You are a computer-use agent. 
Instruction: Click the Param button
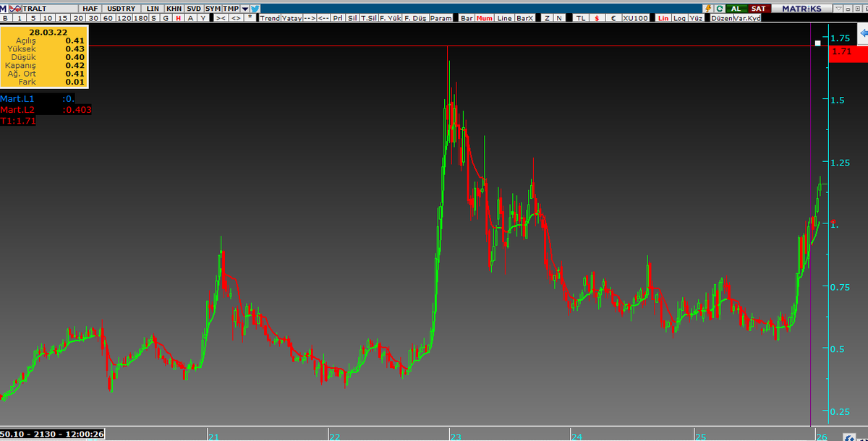coord(441,17)
